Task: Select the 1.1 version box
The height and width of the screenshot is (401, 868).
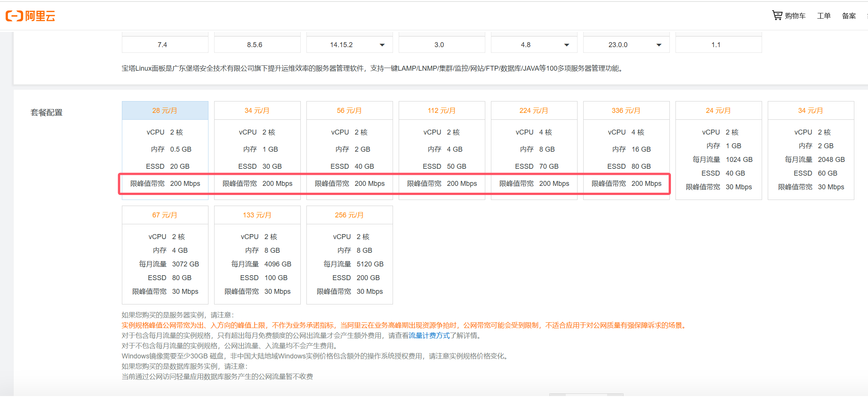Action: 718,44
